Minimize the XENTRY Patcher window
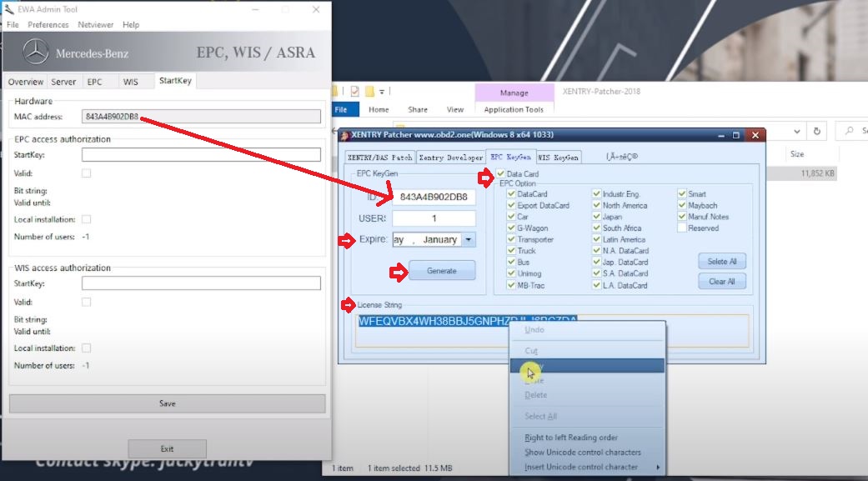 720,135
